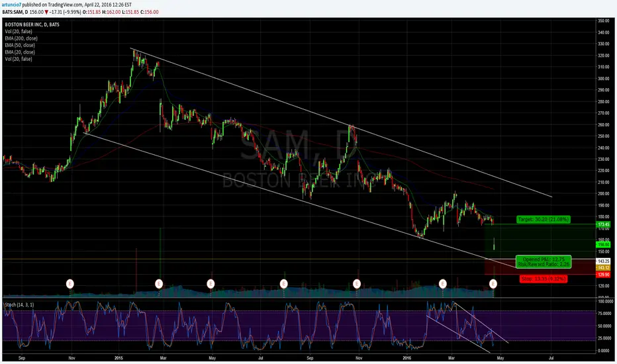This screenshot has width=617, height=364.
Task: Select the BOSTON BEER INC, D, BATS legend title
Action: 32,24
